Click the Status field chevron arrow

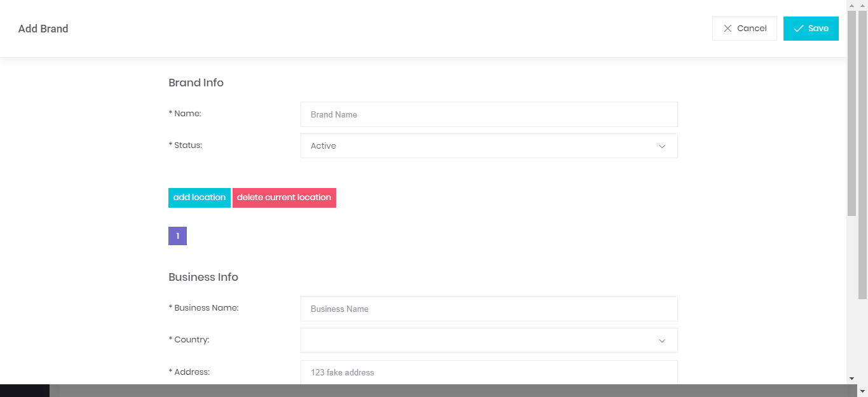pyautogui.click(x=661, y=146)
